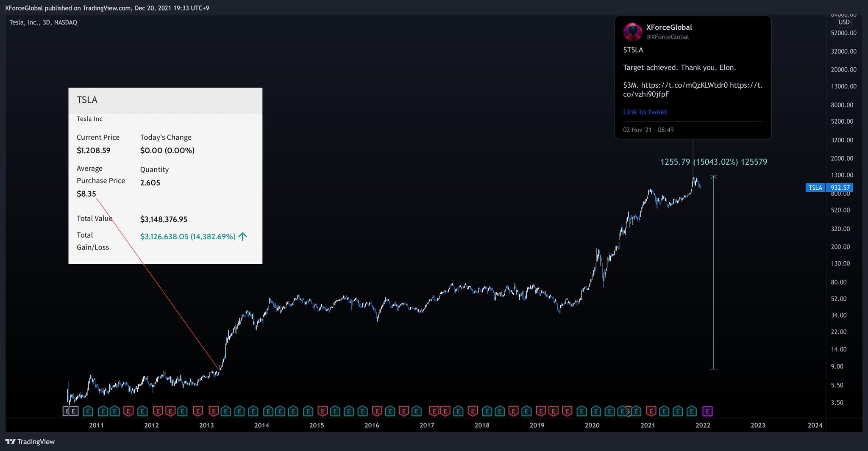Open XForceGlobal's profile avatar in tweet card

click(632, 32)
